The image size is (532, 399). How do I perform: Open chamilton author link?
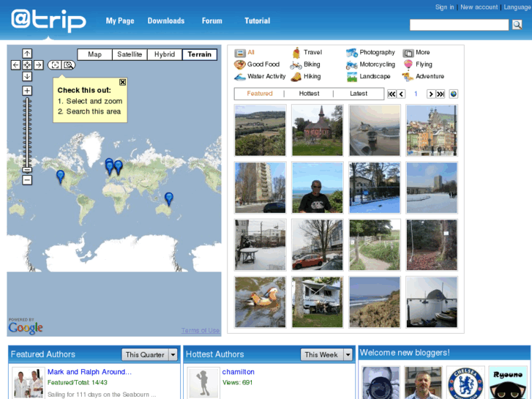click(x=238, y=372)
